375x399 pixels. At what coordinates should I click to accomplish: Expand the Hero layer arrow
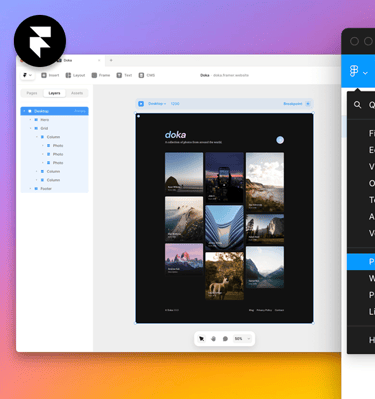click(x=30, y=120)
